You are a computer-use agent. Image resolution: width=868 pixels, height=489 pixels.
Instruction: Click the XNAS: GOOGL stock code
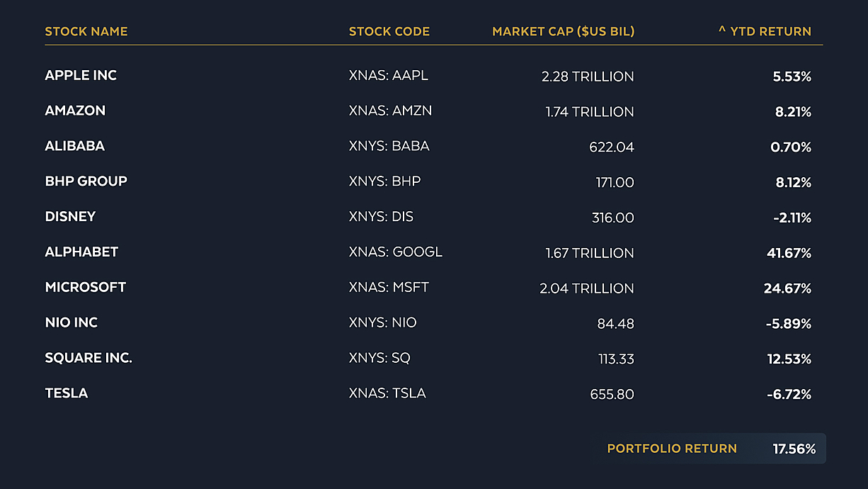[x=396, y=252]
